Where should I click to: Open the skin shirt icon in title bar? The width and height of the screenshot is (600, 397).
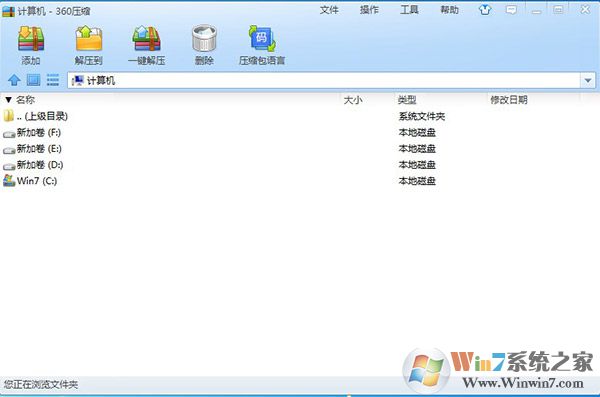[485, 10]
